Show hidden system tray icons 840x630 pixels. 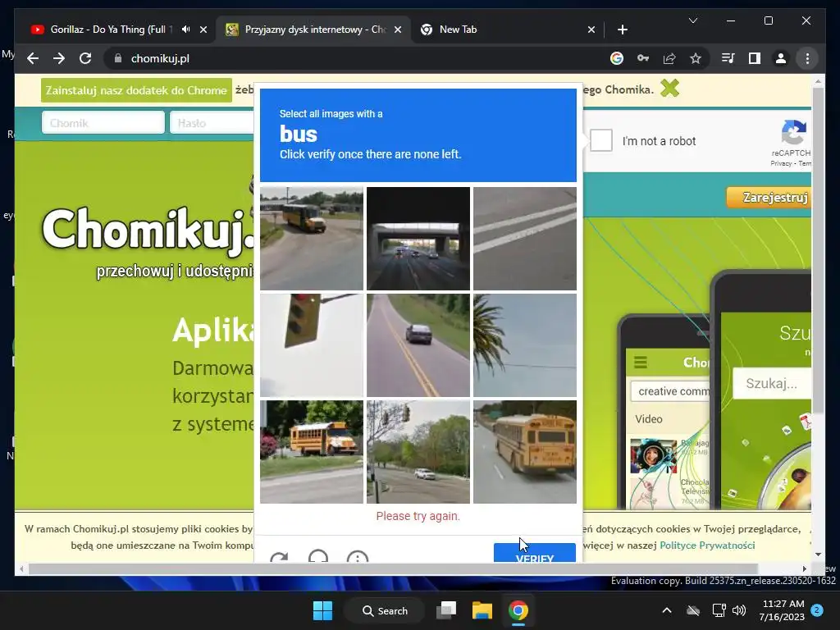(666, 610)
